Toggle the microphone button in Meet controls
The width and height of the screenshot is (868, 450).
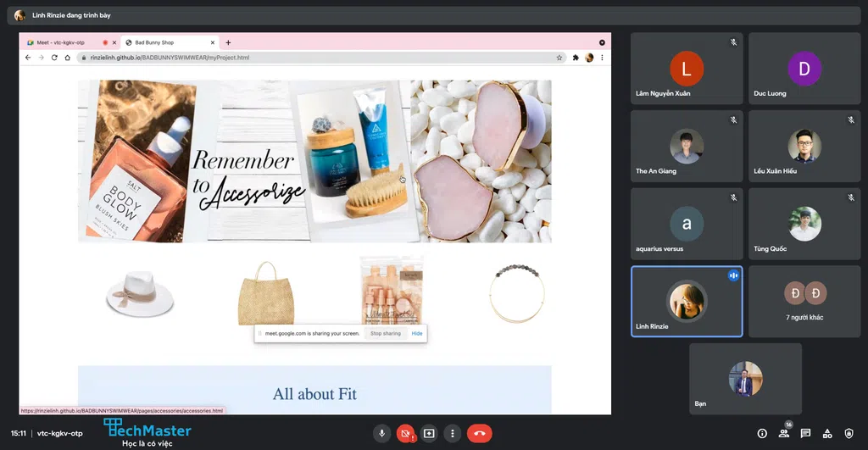(381, 433)
